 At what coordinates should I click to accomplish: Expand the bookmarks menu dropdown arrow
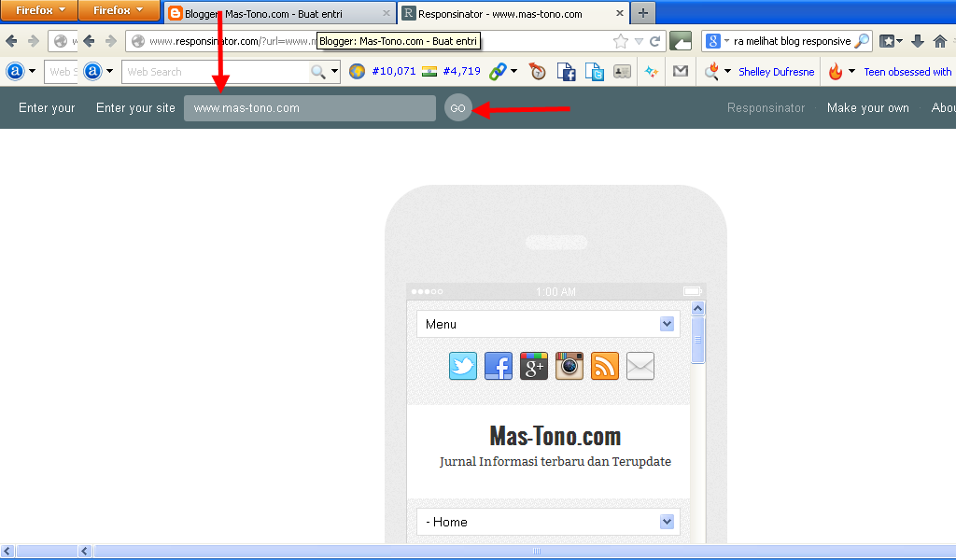tap(899, 41)
